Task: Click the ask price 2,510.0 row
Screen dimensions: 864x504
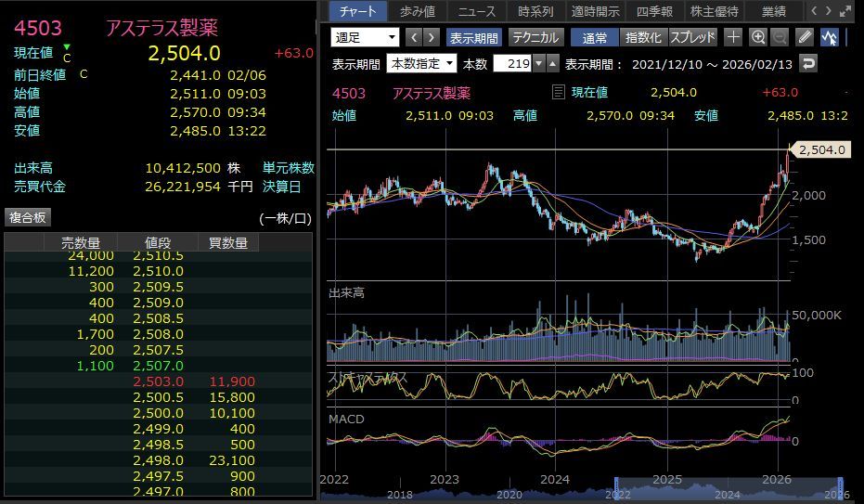Action: pyautogui.click(x=158, y=271)
